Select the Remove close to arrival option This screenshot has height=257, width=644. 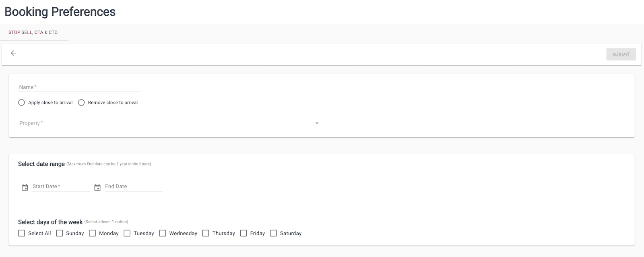click(81, 103)
